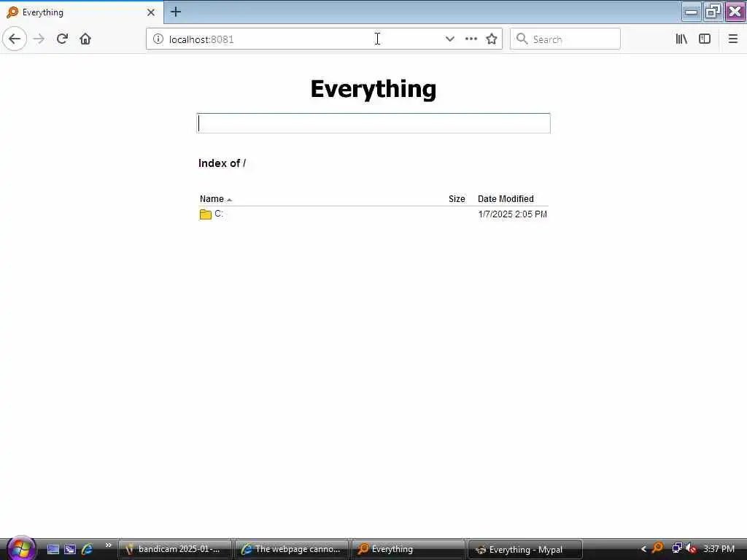Reload the current page
The image size is (747, 560).
point(62,39)
